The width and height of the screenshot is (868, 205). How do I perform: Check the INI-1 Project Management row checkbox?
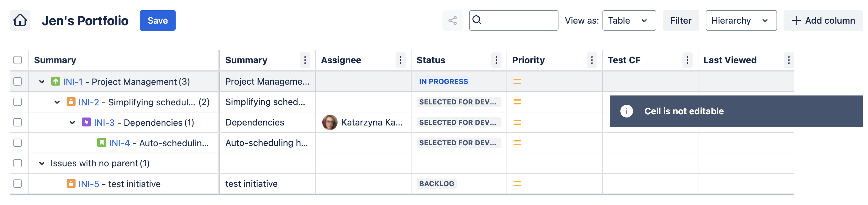coord(18,81)
